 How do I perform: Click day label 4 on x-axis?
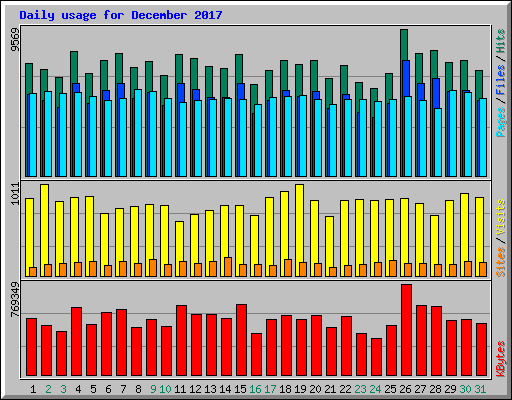[78, 389]
